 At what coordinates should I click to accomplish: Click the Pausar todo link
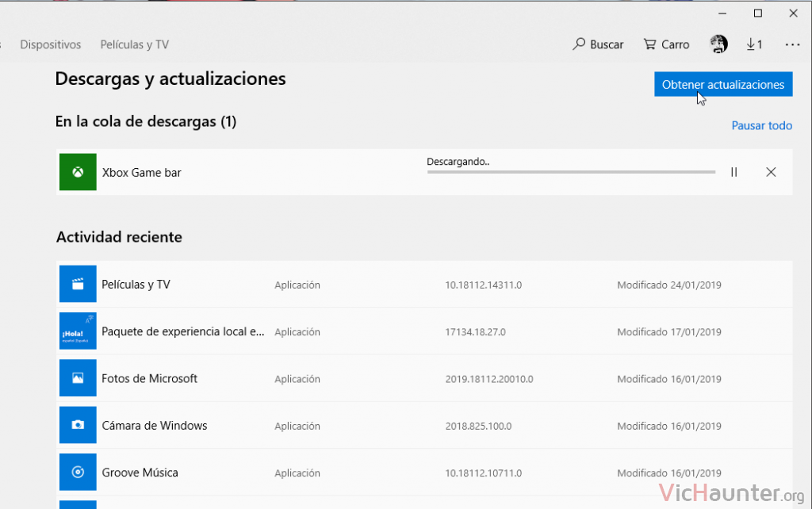point(762,126)
